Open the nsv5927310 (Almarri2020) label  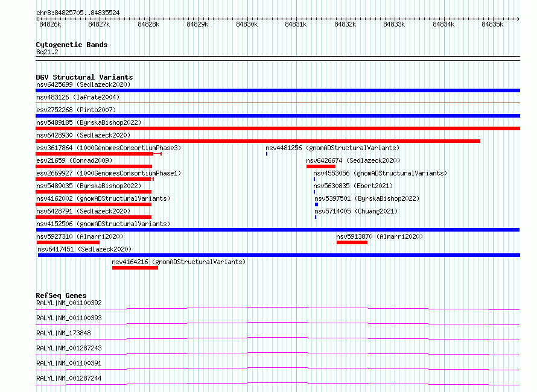coord(80,236)
